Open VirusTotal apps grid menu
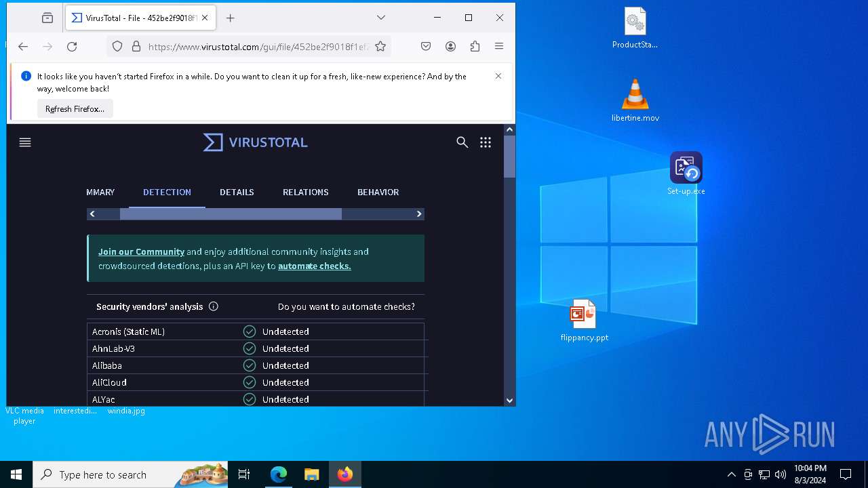The height and width of the screenshot is (488, 868). click(486, 142)
